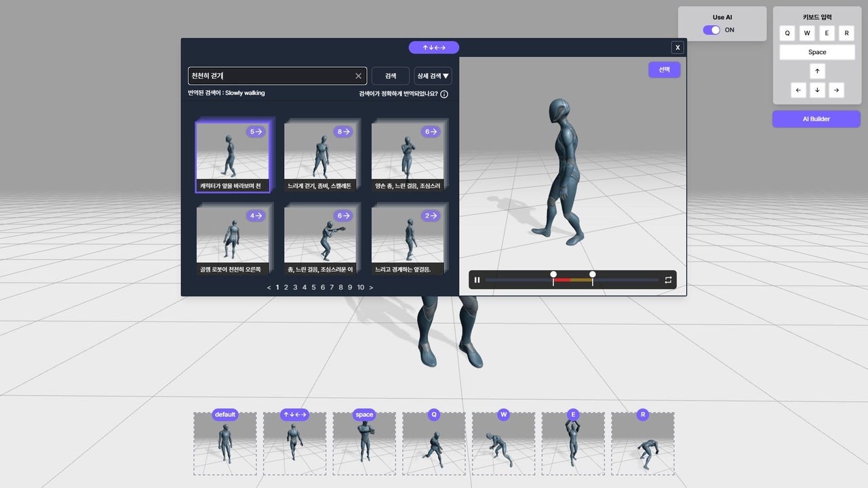868x488 pixels.
Task: Go to results page 2
Action: (x=286, y=287)
